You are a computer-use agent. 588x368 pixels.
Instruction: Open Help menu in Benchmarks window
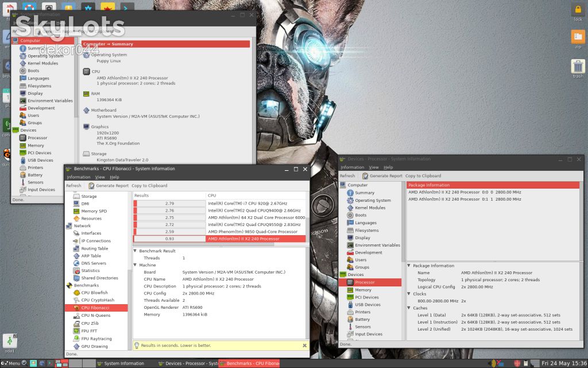(114, 177)
